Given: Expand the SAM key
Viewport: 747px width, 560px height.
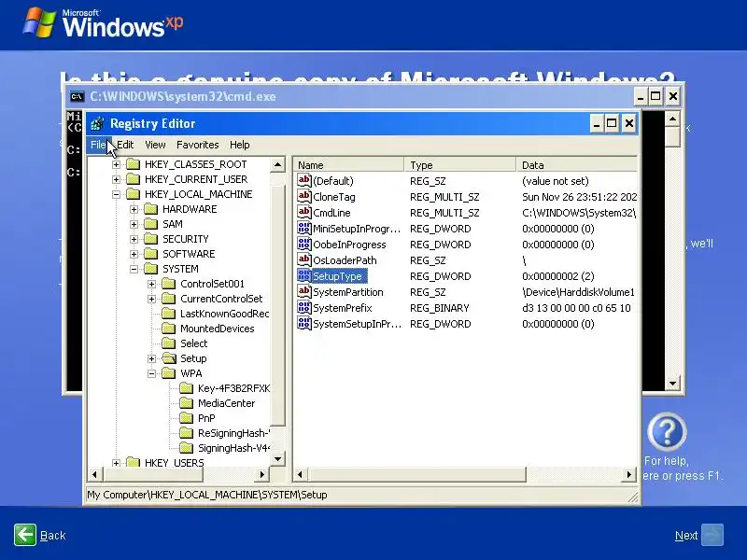Looking at the screenshot, I should click(x=134, y=224).
